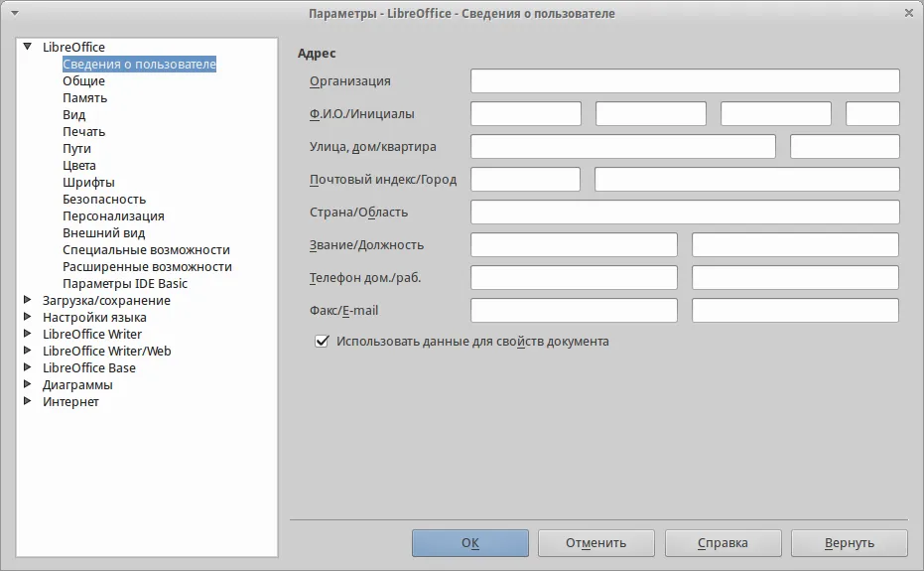Expand the Интернет node arrow
The image size is (924, 571).
click(27, 401)
